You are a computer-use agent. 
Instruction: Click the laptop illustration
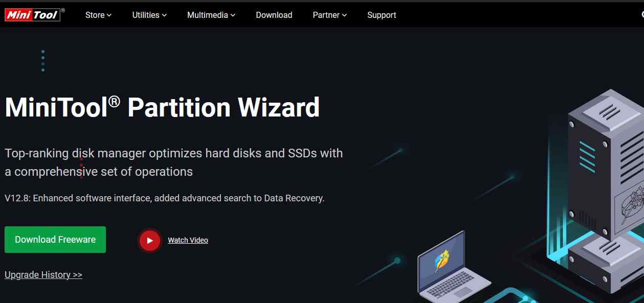click(454, 268)
